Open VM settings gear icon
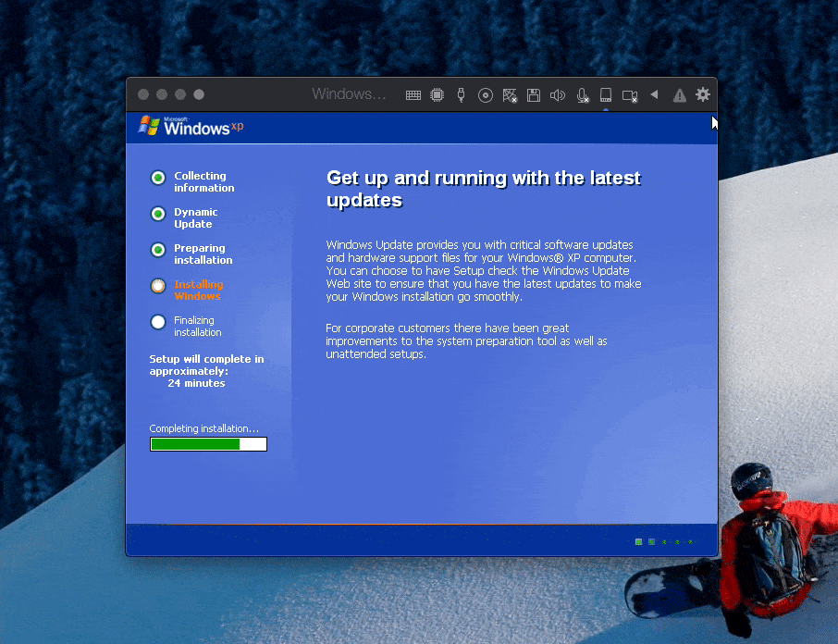This screenshot has width=838, height=644. coord(703,94)
